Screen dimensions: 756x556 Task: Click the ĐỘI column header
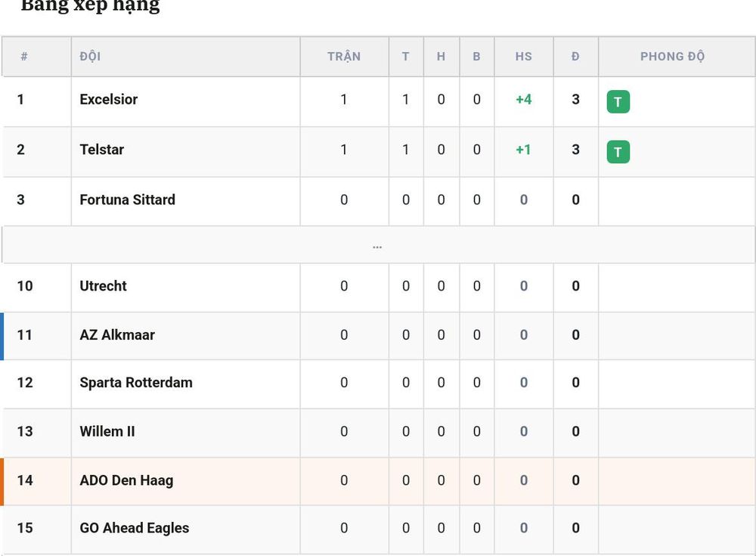pos(90,57)
